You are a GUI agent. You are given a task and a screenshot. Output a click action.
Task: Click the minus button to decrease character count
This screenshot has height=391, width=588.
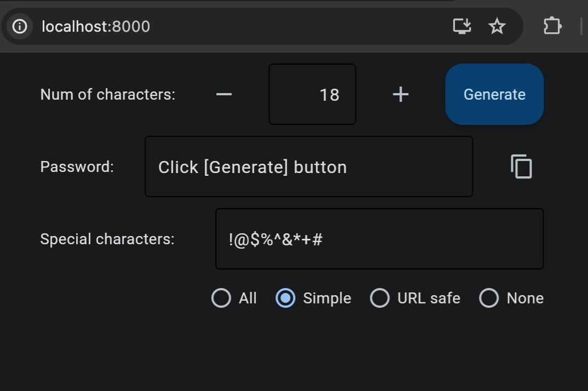(x=223, y=94)
